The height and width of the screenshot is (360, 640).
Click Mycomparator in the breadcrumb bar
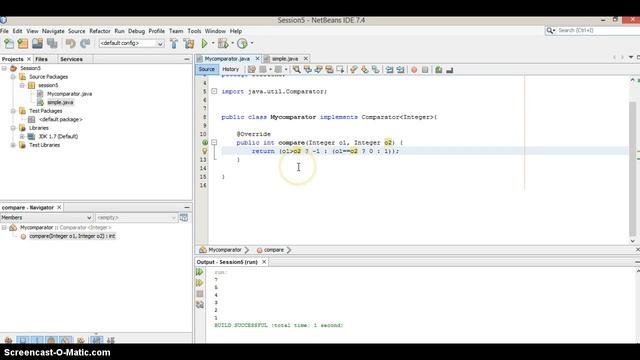pyautogui.click(x=225, y=250)
